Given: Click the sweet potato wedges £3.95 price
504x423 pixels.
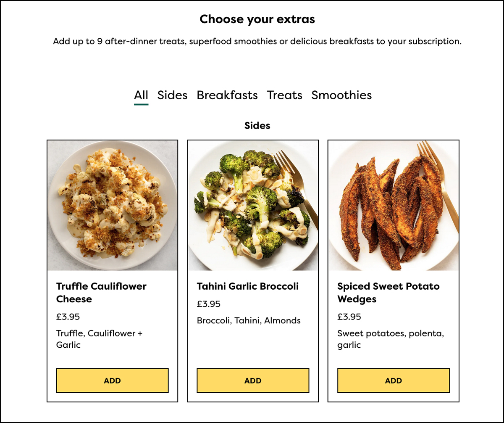Looking at the screenshot, I should pyautogui.click(x=349, y=317).
